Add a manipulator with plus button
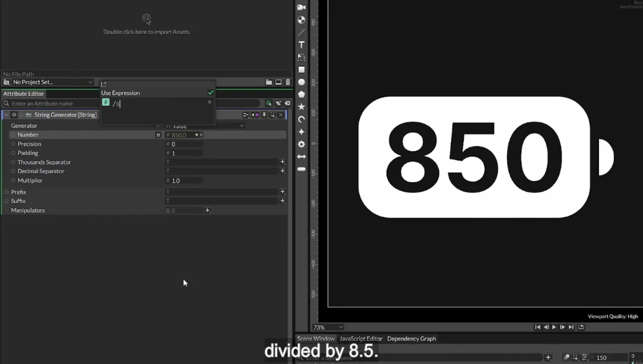 click(208, 210)
